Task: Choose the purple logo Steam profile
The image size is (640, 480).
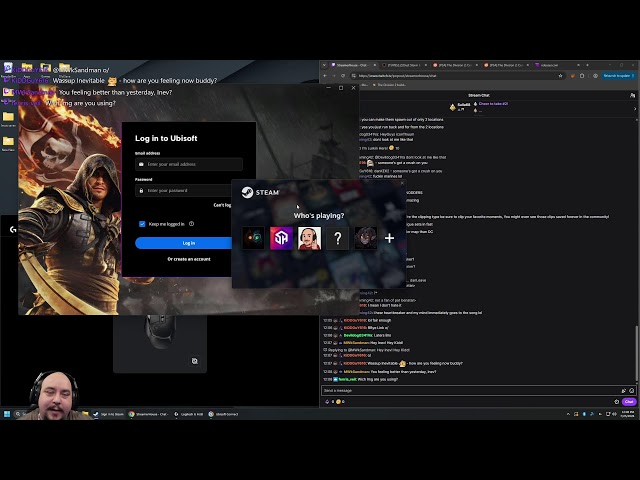Action: (281, 238)
